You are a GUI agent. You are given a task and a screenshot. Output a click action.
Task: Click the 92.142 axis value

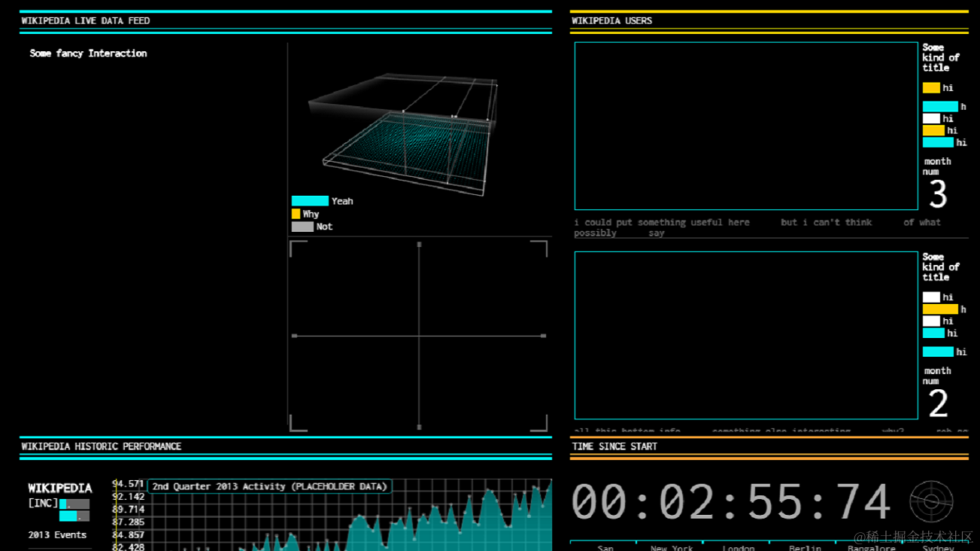[128, 497]
